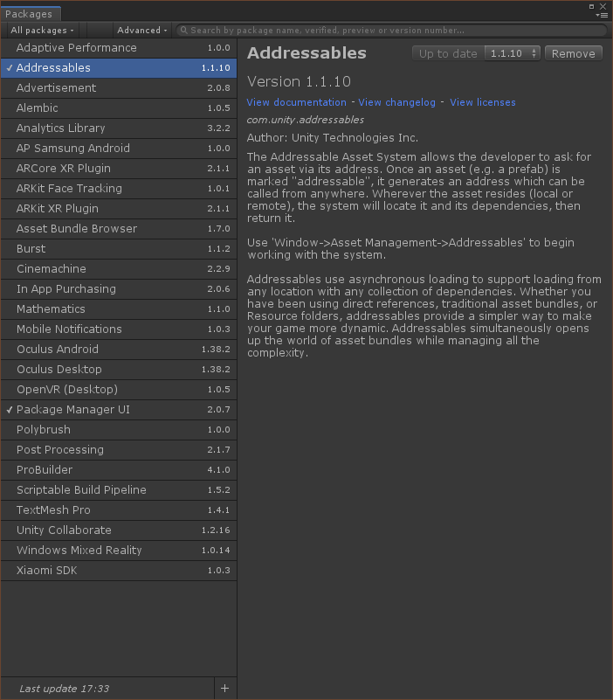This screenshot has height=700, width=613.
Task: Click the Last update 17:33 status text
Action: pyautogui.click(x=65, y=689)
